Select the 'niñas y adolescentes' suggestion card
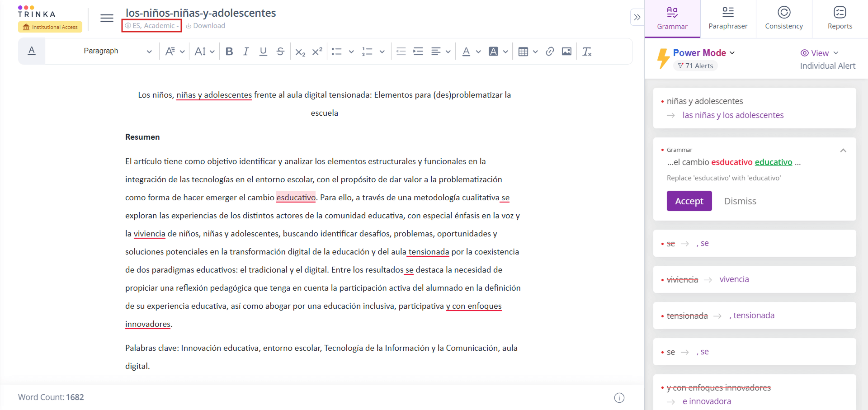 tap(755, 108)
